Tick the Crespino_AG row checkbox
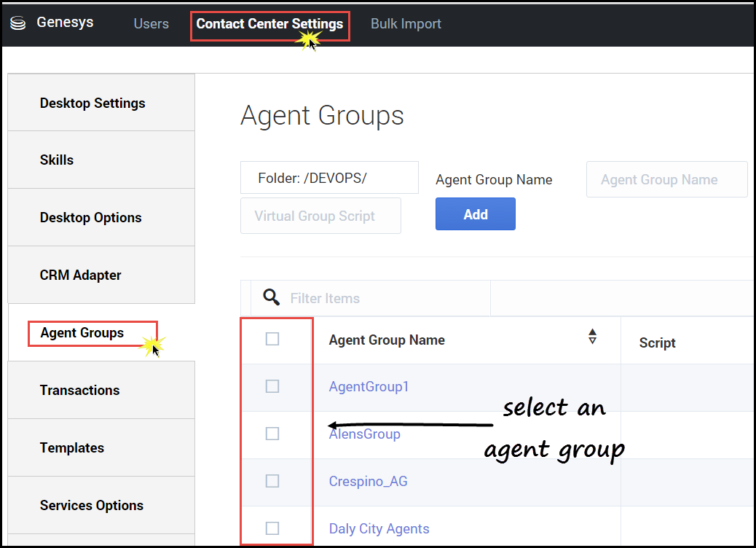 coord(272,481)
